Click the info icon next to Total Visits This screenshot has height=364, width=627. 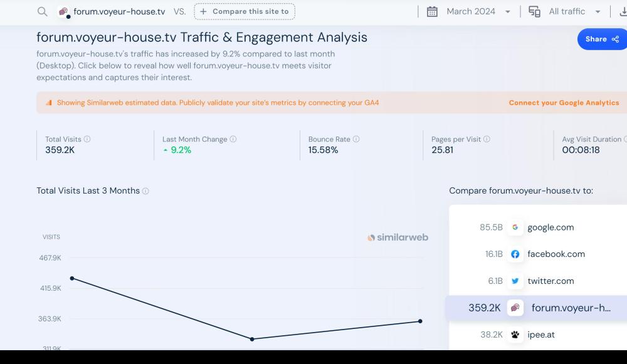[x=87, y=139]
